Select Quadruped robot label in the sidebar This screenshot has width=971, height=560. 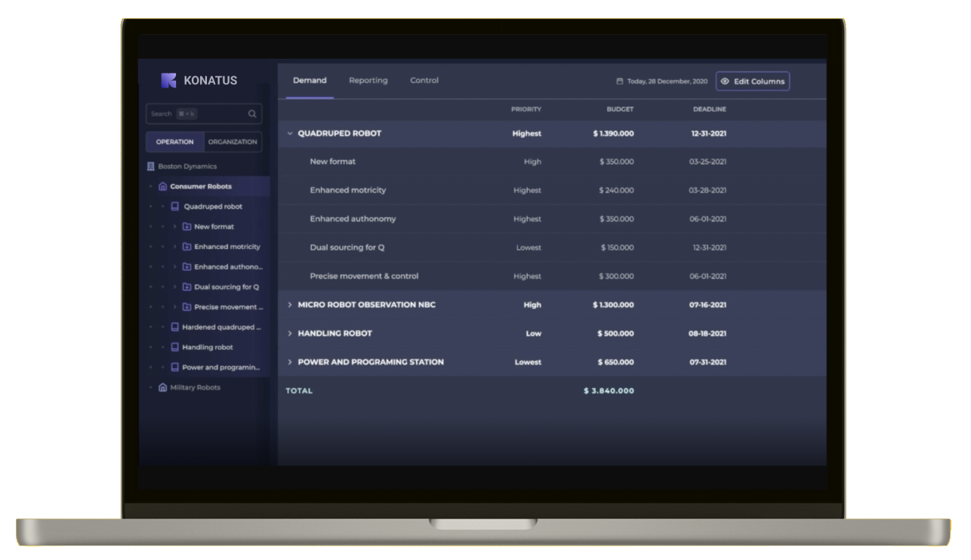coord(213,207)
